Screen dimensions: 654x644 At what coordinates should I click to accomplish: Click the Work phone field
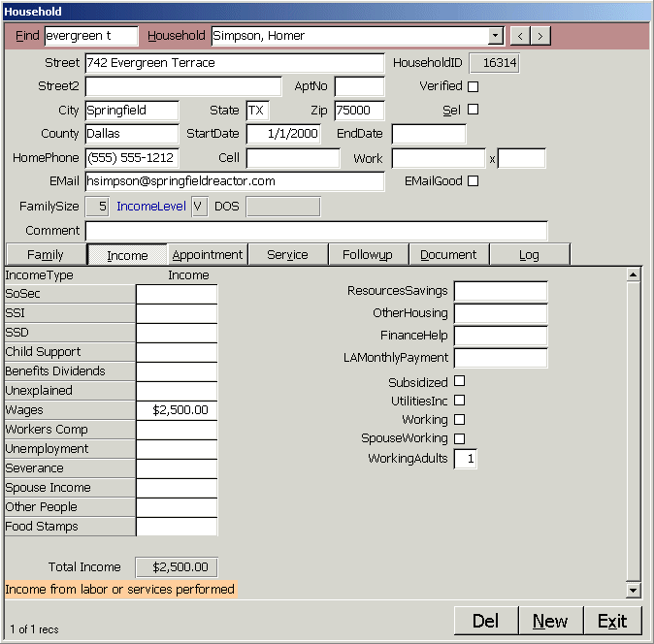[x=439, y=158]
